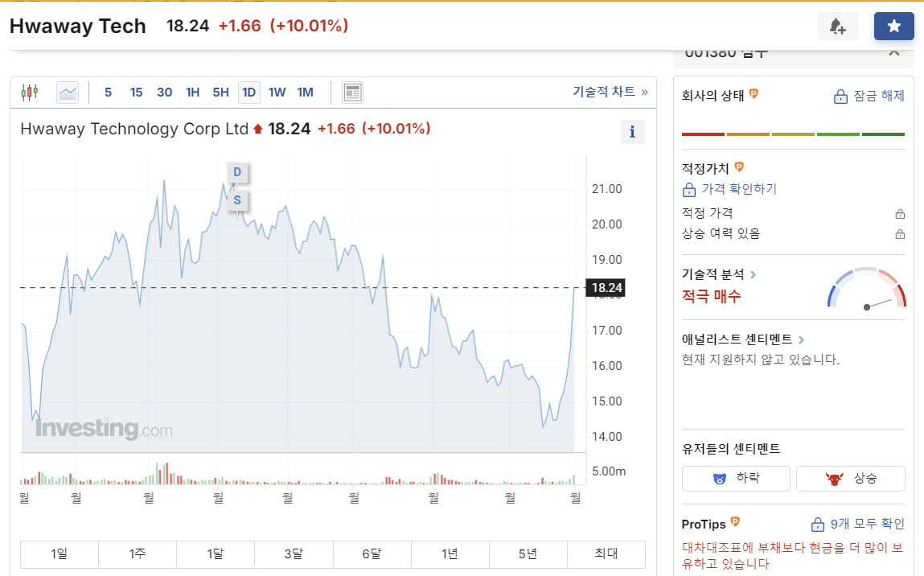924x576 pixels.
Task: Switch to line chart view
Action: (x=67, y=92)
